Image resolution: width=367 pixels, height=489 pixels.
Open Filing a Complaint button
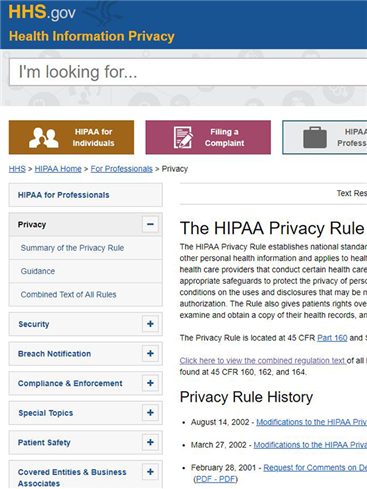pyautogui.click(x=208, y=137)
